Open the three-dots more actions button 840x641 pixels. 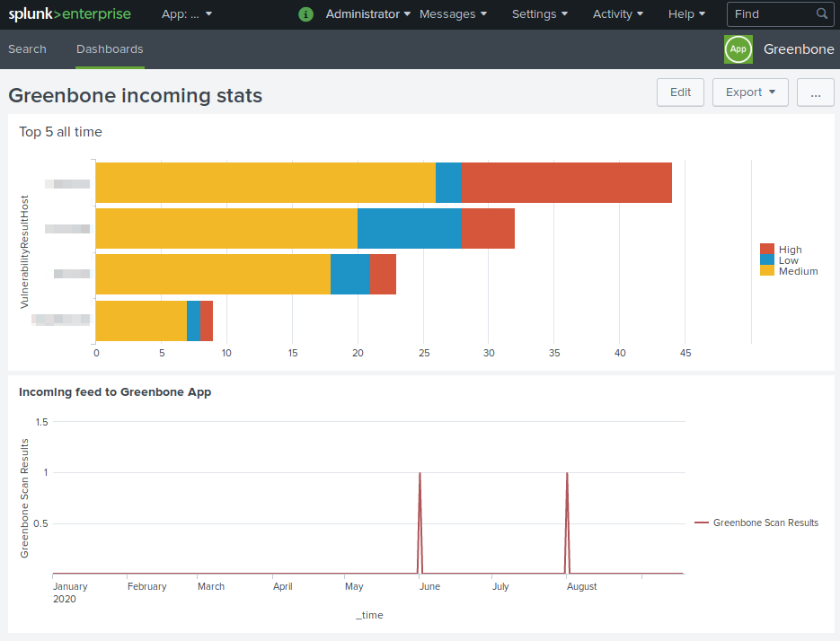pos(815,92)
